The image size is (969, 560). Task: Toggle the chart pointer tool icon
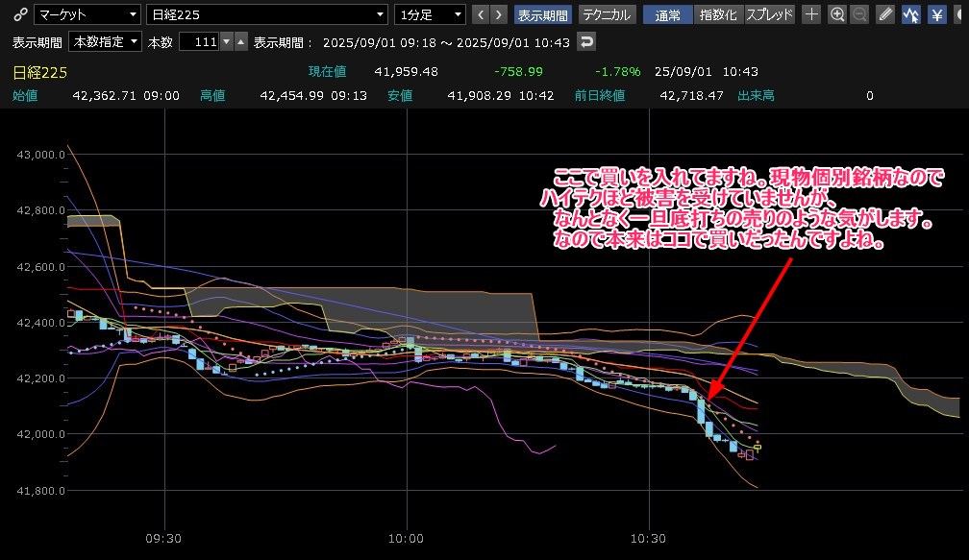911,14
